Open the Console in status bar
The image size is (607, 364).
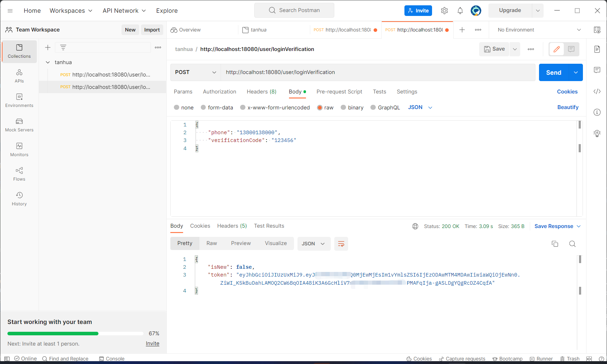pos(112,359)
